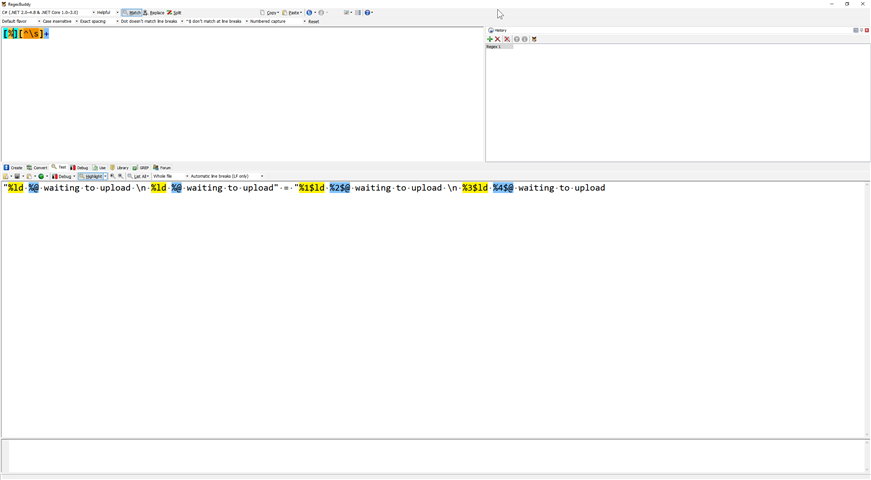This screenshot has width=871, height=480.
Task: Click the grayed redo arrow icon
Action: 321,12
